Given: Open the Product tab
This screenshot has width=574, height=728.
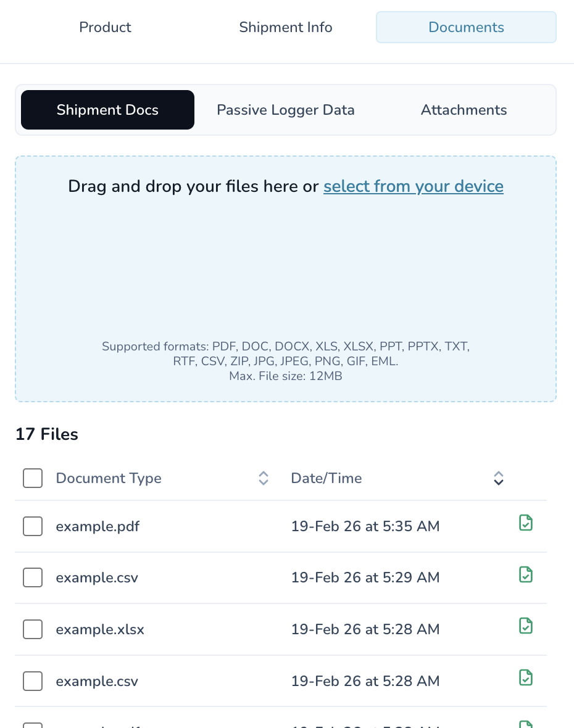Looking at the screenshot, I should (105, 27).
